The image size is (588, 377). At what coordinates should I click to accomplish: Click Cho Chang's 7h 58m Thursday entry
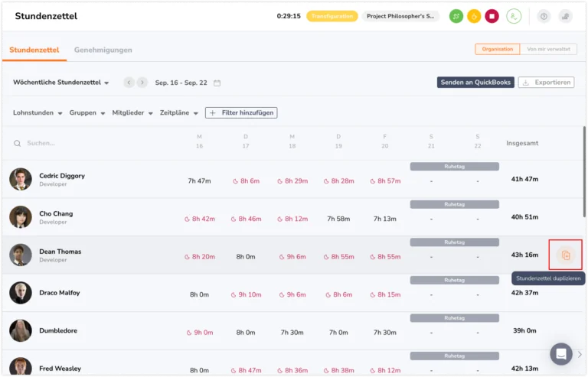point(338,219)
